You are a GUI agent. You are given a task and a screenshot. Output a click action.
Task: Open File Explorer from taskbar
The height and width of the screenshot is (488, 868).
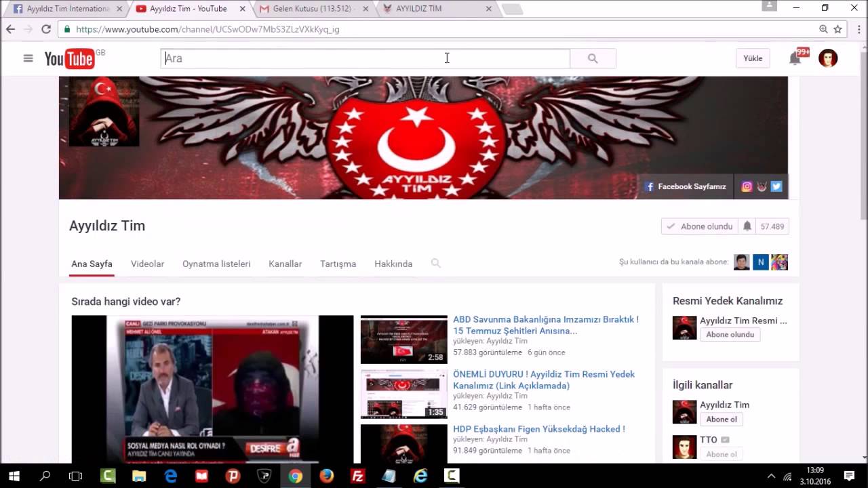tap(139, 476)
